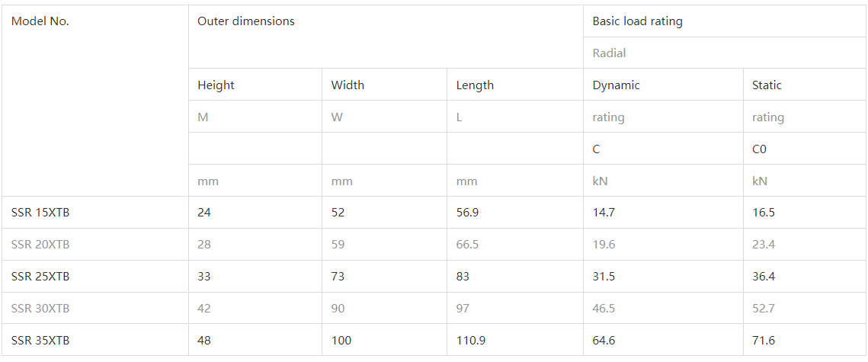The height and width of the screenshot is (362, 868).
Task: Select the 31.5 dynamic load value
Action: (604, 277)
